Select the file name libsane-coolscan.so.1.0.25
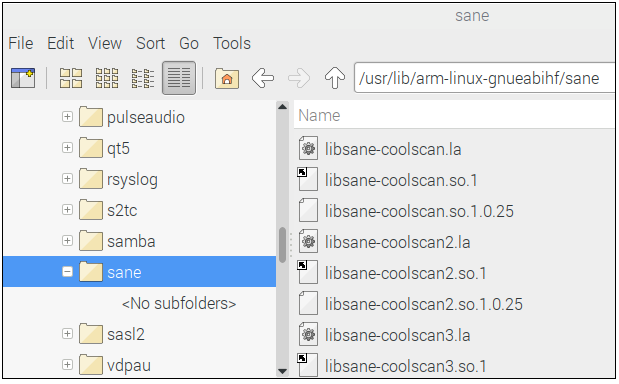 pyautogui.click(x=419, y=211)
